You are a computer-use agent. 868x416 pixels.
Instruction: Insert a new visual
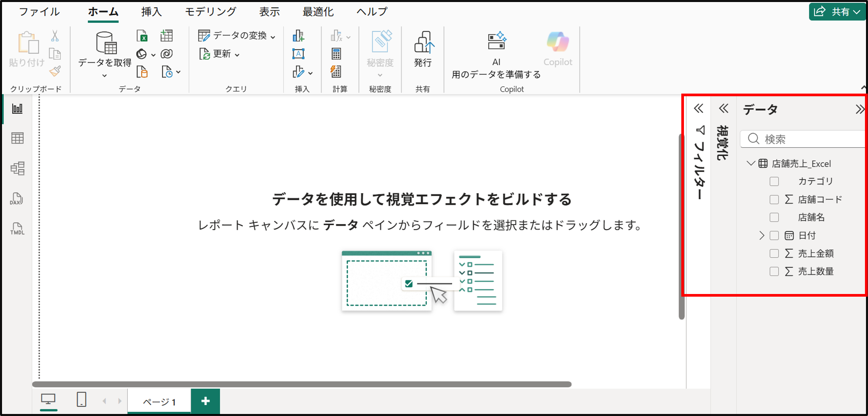pyautogui.click(x=299, y=36)
